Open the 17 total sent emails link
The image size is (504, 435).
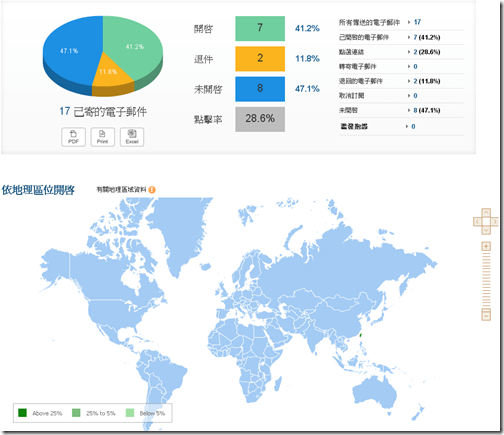click(x=417, y=22)
